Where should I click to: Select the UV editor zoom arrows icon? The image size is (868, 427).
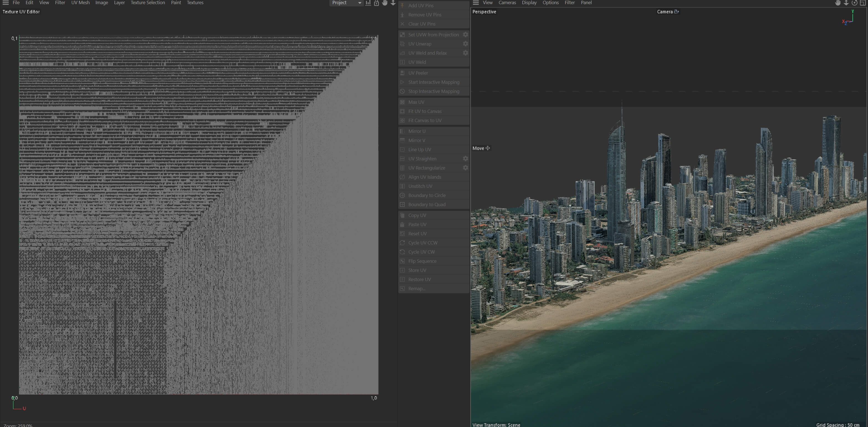(393, 3)
